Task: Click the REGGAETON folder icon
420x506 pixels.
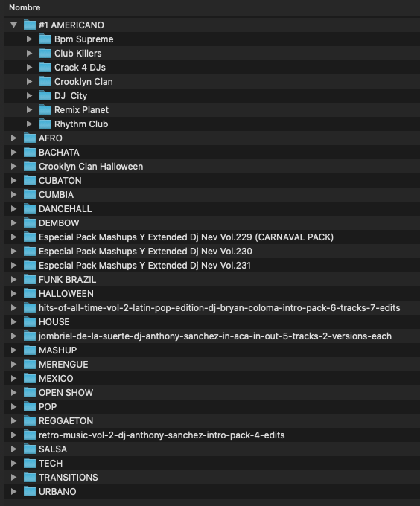Action: coord(30,420)
